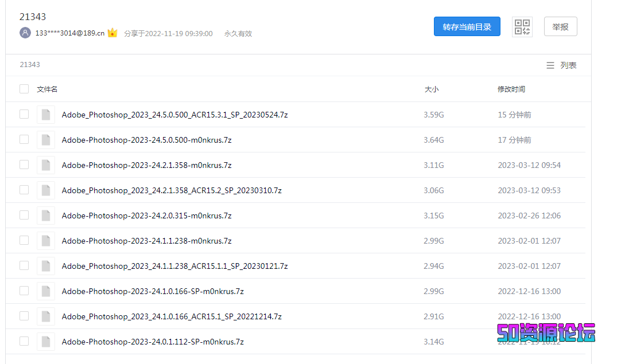Sort by the 文件名 column header

[x=47, y=89]
